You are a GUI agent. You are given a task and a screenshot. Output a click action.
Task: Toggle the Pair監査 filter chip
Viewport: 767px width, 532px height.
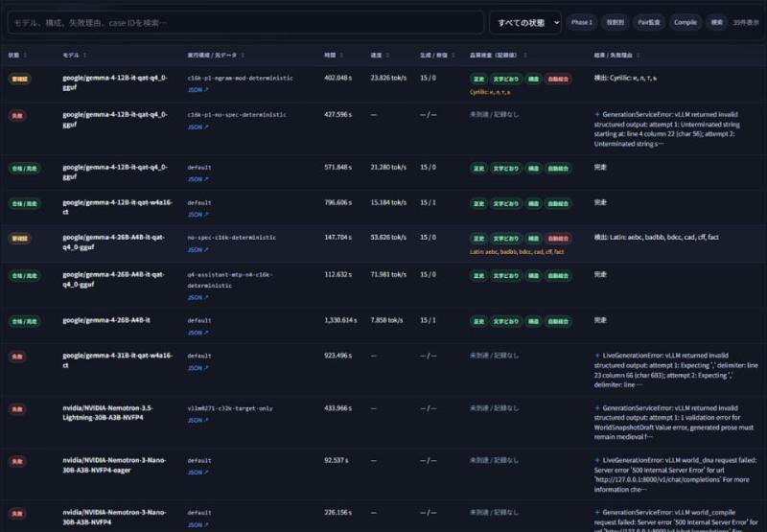point(649,22)
